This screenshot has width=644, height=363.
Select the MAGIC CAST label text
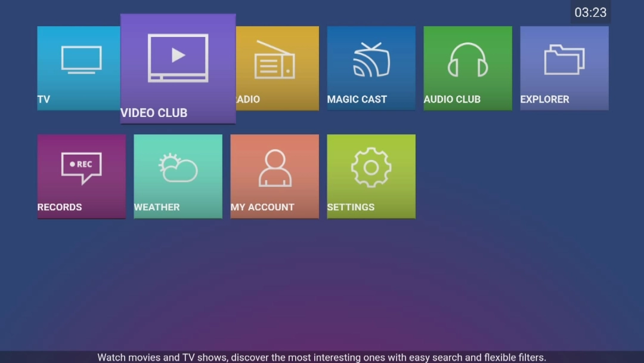point(357,100)
